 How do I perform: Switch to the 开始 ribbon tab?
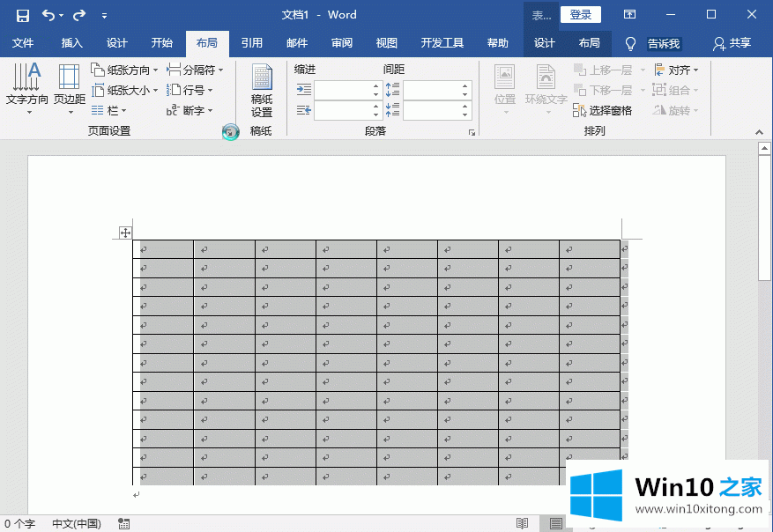pyautogui.click(x=162, y=44)
